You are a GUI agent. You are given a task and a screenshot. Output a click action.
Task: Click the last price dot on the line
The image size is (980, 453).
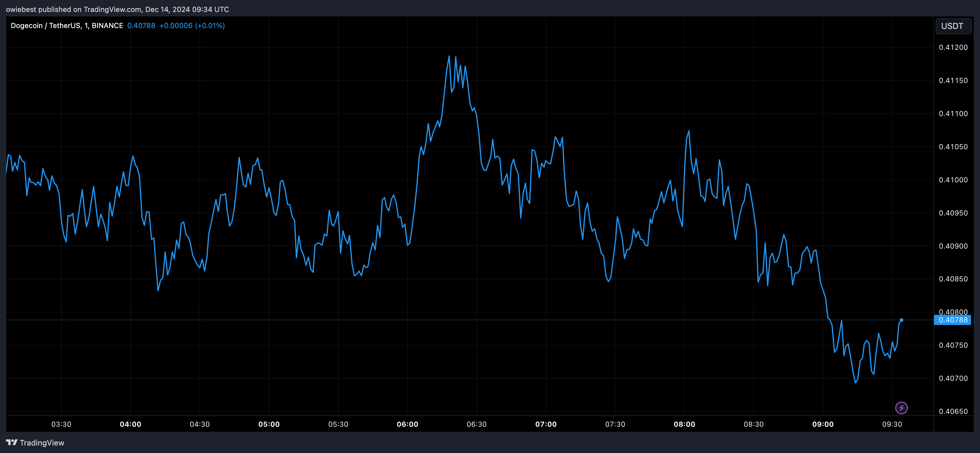pyautogui.click(x=901, y=320)
